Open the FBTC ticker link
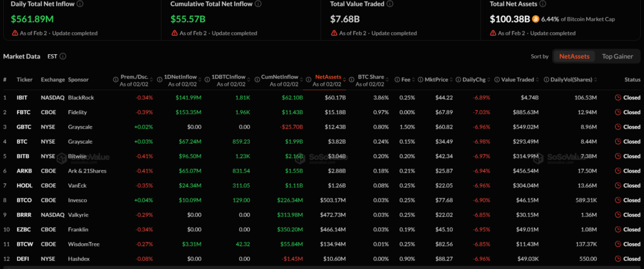This screenshot has width=644, height=269. 24,112
